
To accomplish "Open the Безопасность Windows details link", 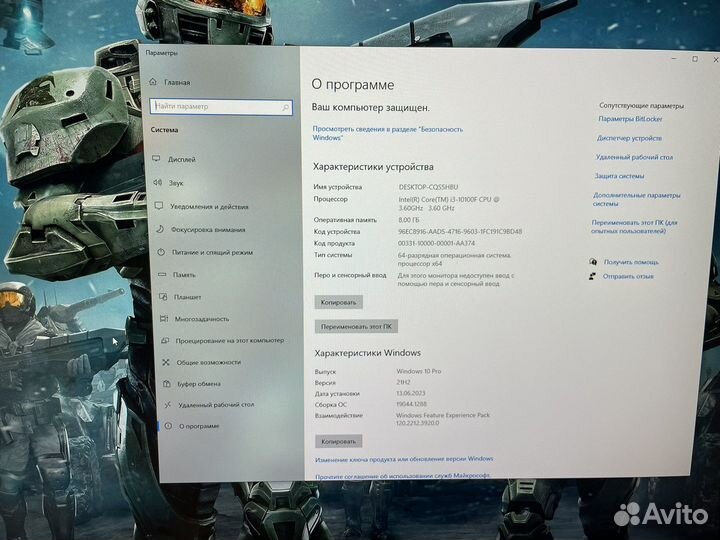I will coord(388,133).
